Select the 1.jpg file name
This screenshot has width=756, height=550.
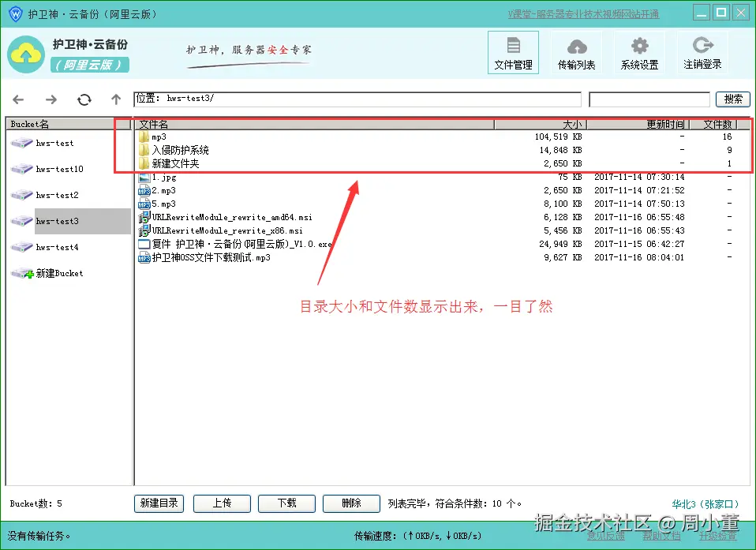164,178
